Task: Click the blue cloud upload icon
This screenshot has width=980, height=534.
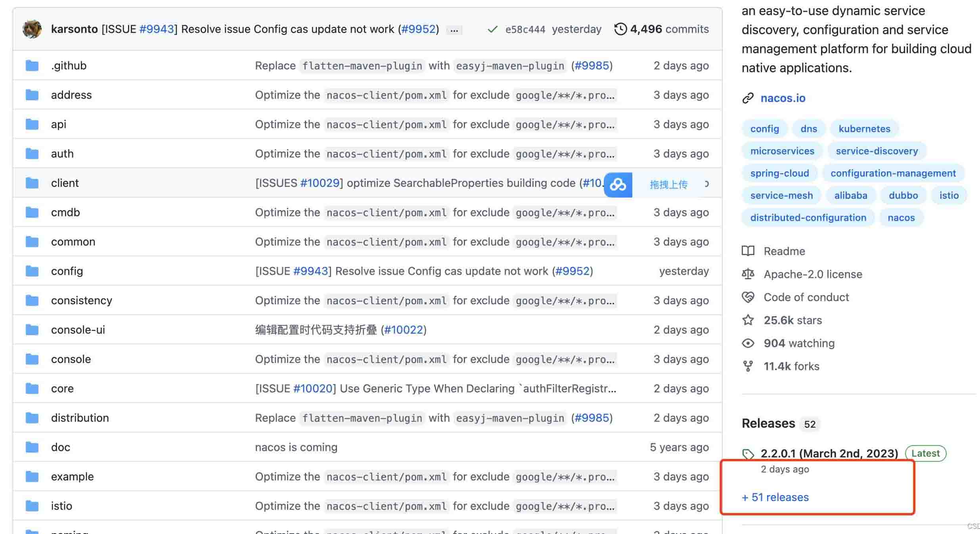Action: tap(618, 184)
